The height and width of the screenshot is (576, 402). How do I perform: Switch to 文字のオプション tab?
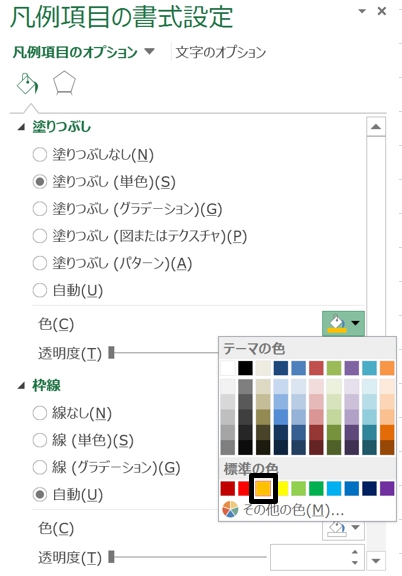(x=220, y=52)
